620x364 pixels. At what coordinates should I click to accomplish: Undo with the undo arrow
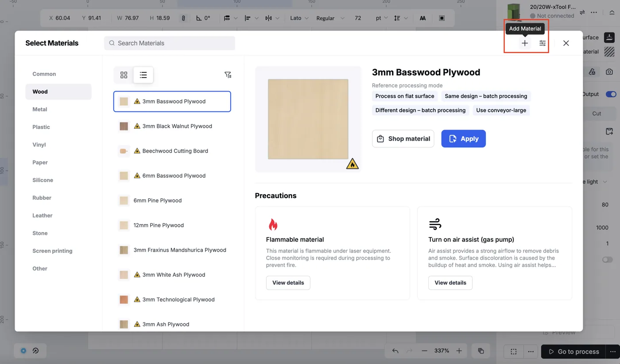(x=395, y=351)
